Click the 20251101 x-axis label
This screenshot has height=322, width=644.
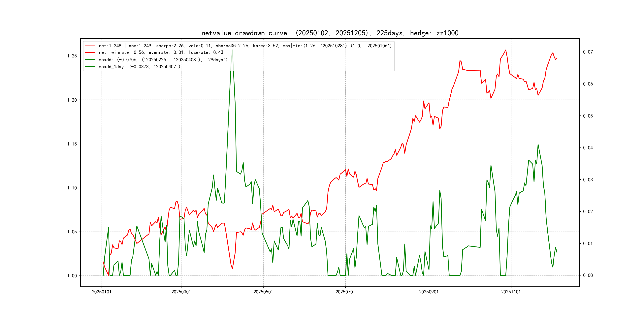click(x=511, y=292)
